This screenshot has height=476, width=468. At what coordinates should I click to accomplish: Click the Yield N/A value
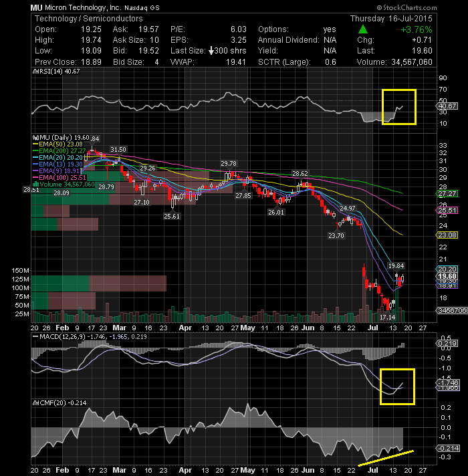[x=330, y=51]
